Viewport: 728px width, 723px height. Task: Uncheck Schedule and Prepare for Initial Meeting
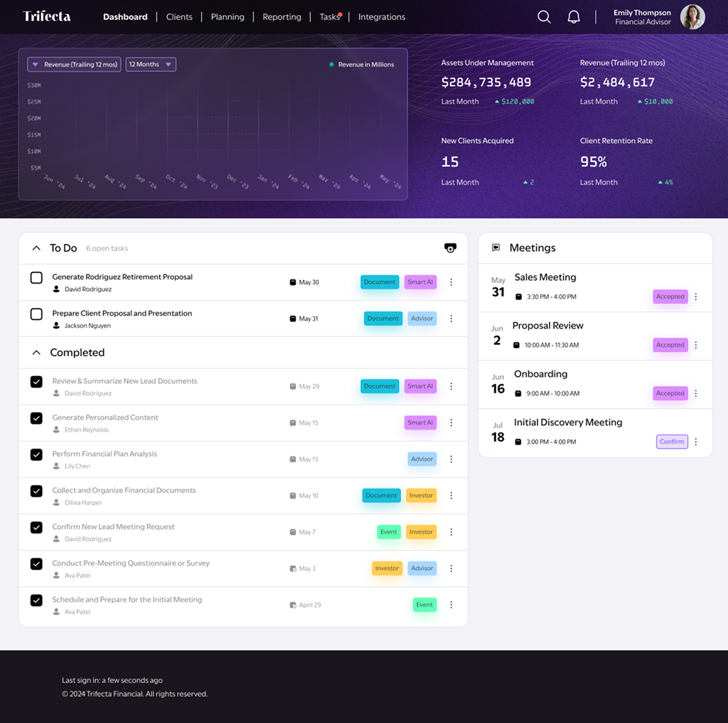[x=36, y=600]
